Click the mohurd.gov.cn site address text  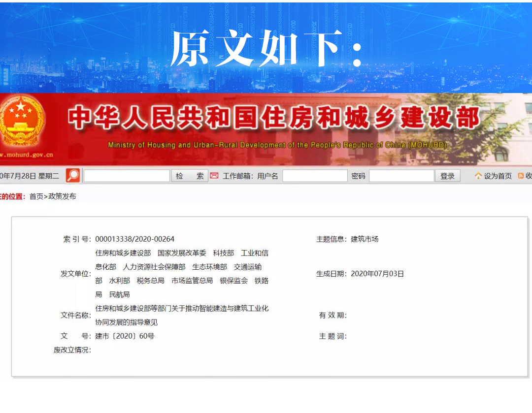(x=27, y=155)
